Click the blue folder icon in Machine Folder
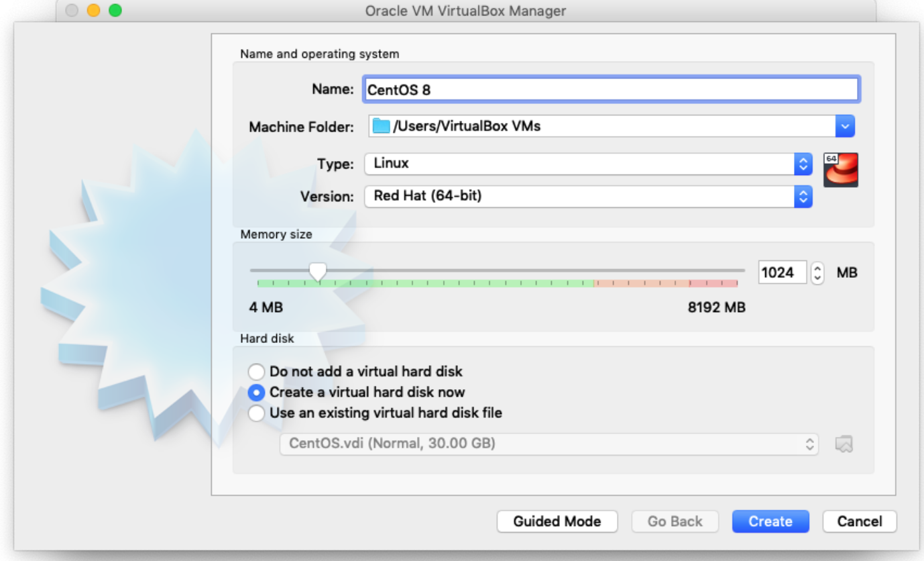 (382, 125)
